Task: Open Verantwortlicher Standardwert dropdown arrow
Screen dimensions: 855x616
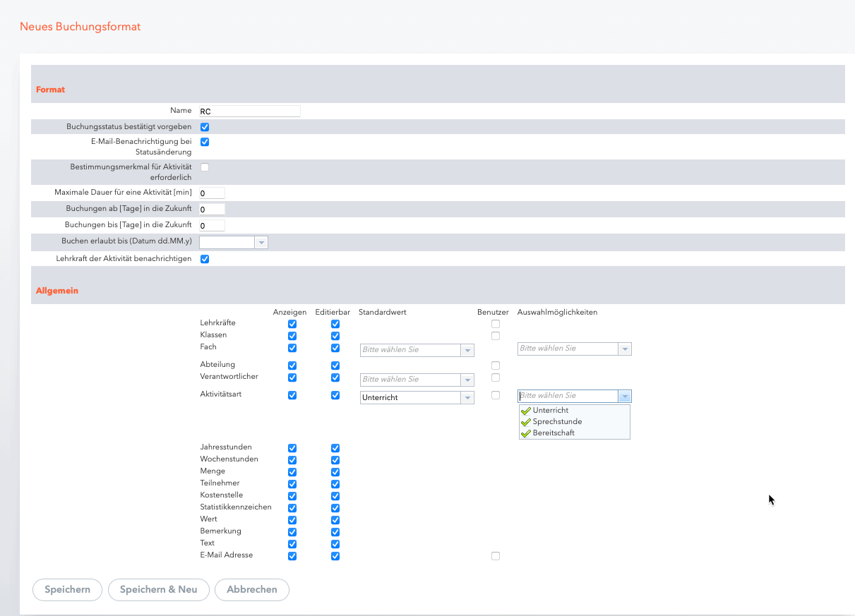Action: pos(467,380)
